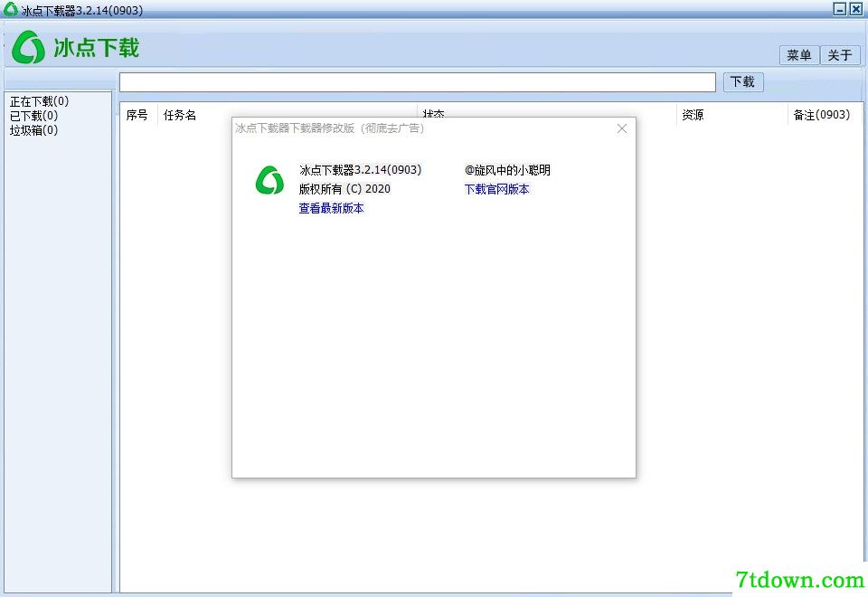This screenshot has height=597, width=868.
Task: Close the About dialog with X
Action: pyautogui.click(x=622, y=128)
